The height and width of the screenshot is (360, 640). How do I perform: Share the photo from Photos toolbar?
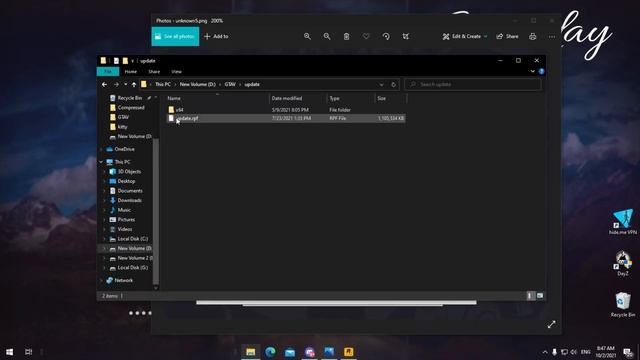507,36
